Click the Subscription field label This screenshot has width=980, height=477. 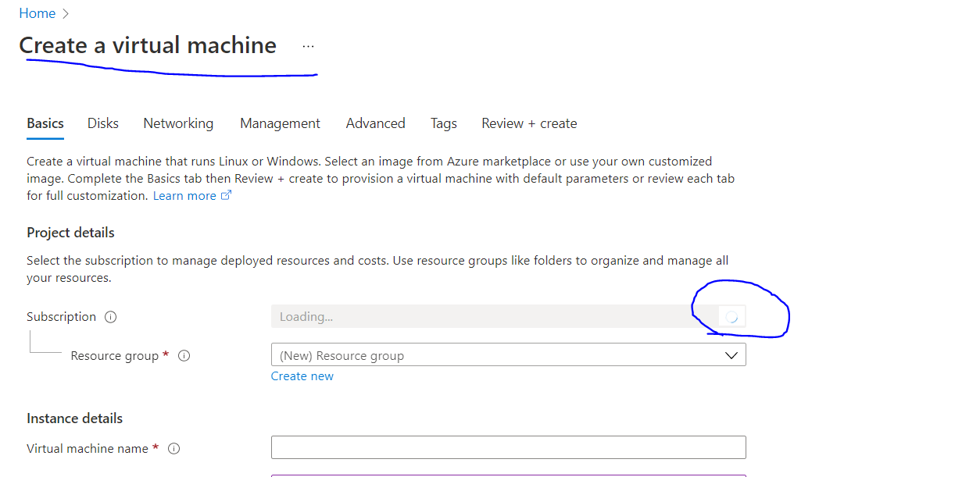62,317
